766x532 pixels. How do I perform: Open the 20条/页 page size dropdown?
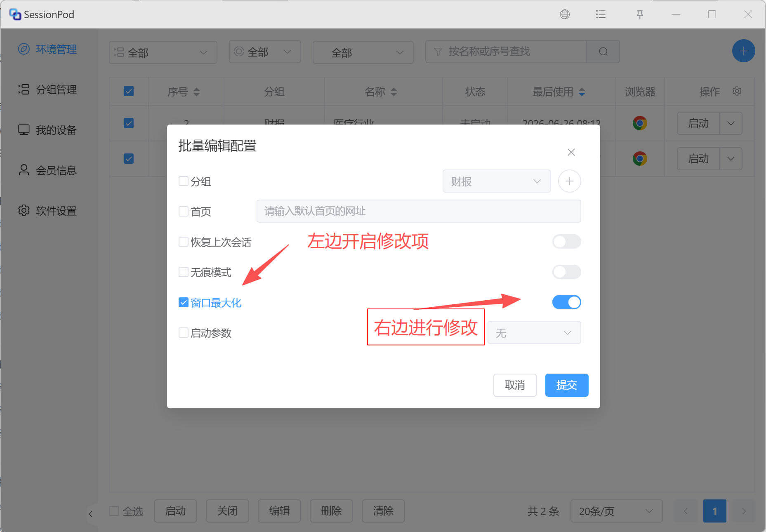point(616,511)
